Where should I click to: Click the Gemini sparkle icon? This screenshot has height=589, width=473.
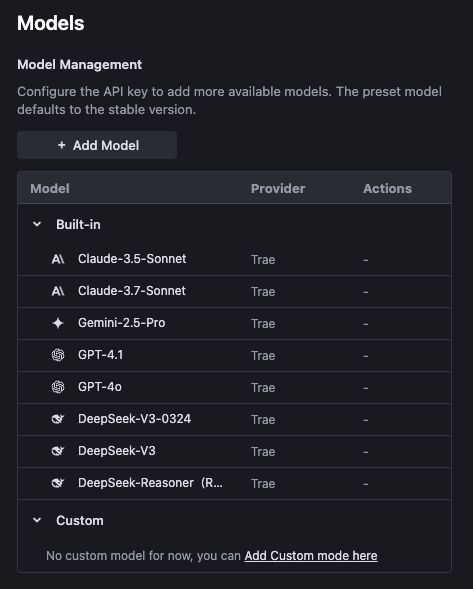[58, 323]
